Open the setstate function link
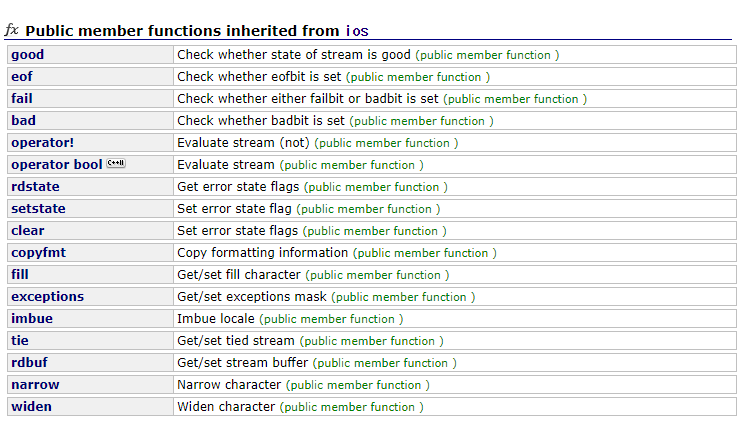 (x=38, y=208)
